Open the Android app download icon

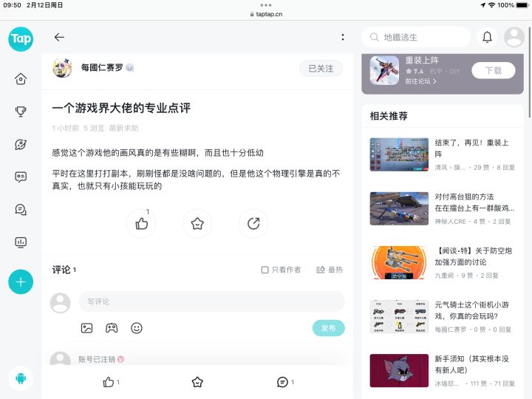pyautogui.click(x=21, y=378)
